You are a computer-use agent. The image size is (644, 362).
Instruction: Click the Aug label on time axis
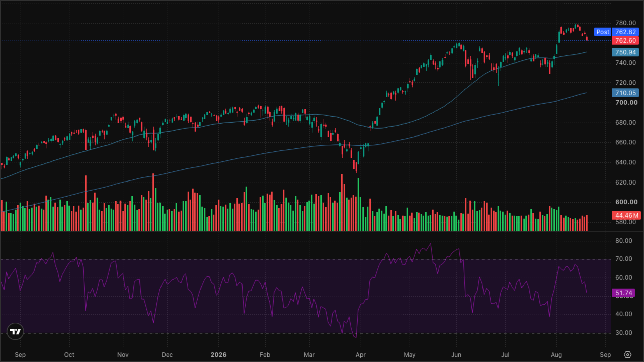(556, 355)
